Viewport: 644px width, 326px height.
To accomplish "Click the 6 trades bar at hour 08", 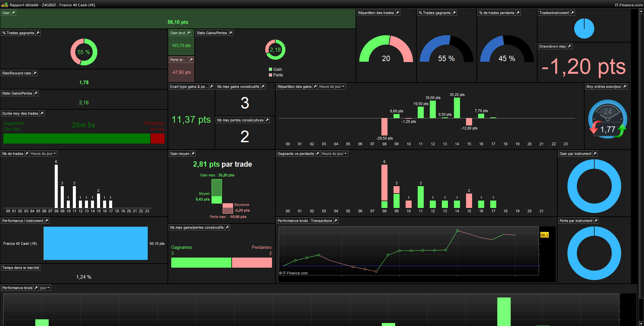I will 56,186.
